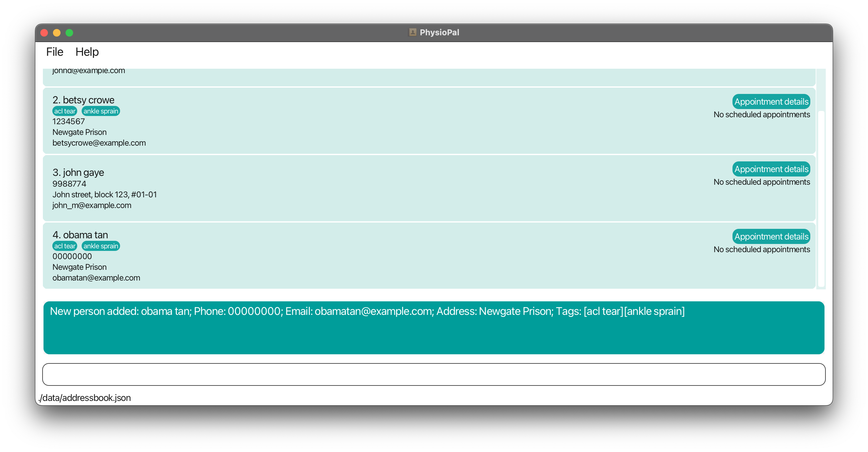The height and width of the screenshot is (452, 868).
Task: Click obama tan's Appointment details badge
Action: 771,236
